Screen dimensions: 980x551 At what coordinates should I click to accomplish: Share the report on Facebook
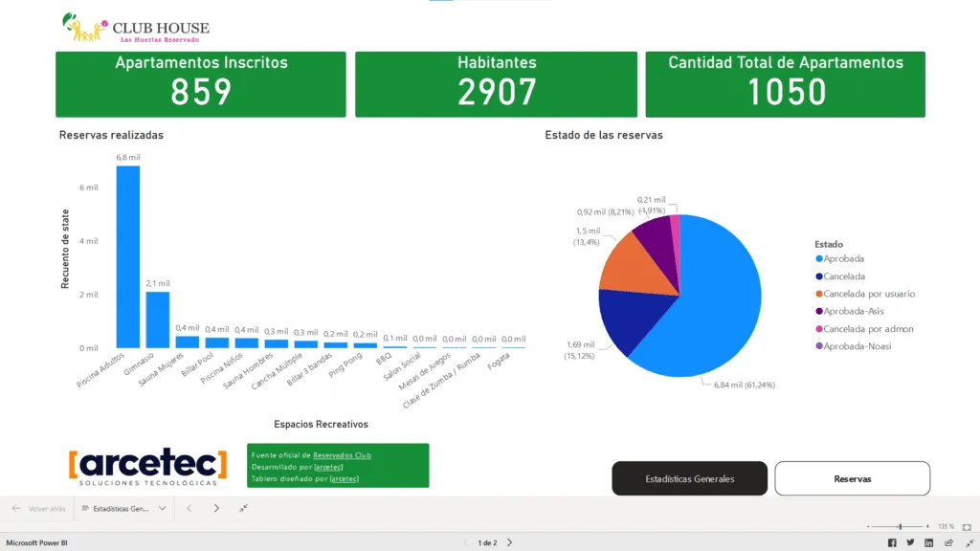coord(892,542)
